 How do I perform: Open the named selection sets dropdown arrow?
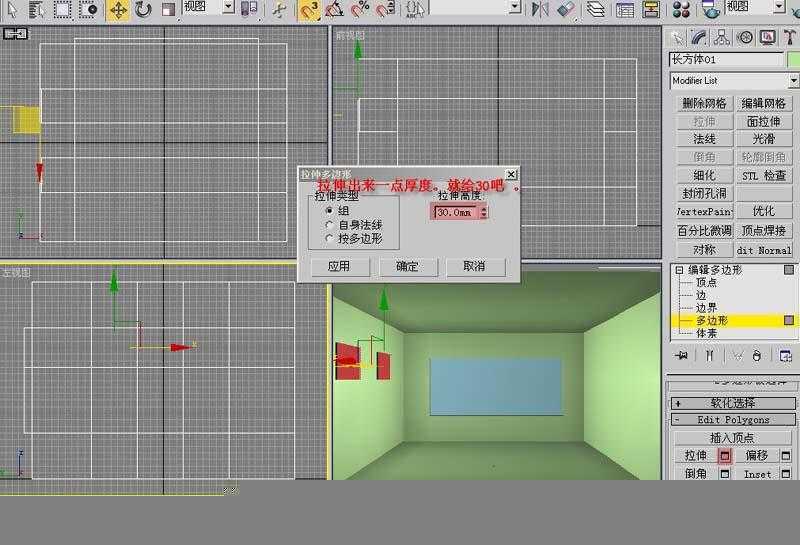[515, 7]
